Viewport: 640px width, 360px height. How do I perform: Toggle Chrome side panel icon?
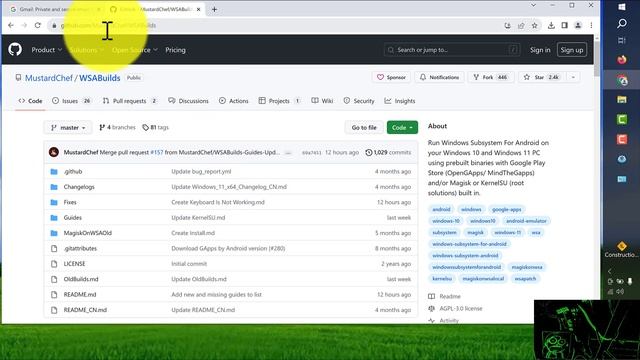tap(564, 25)
